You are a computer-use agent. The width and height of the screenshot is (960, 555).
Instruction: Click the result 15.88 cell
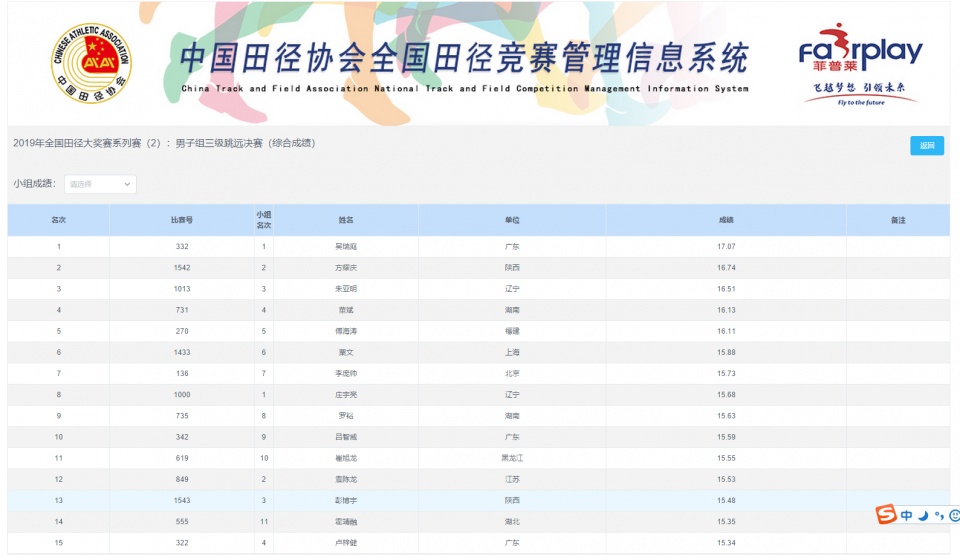pyautogui.click(x=726, y=352)
